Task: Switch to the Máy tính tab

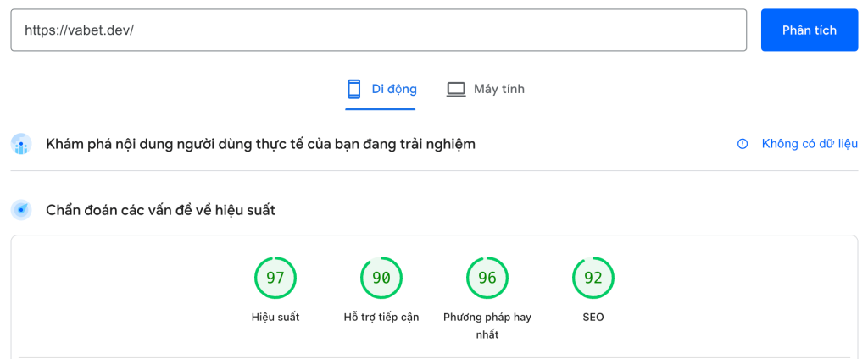Action: point(486,89)
